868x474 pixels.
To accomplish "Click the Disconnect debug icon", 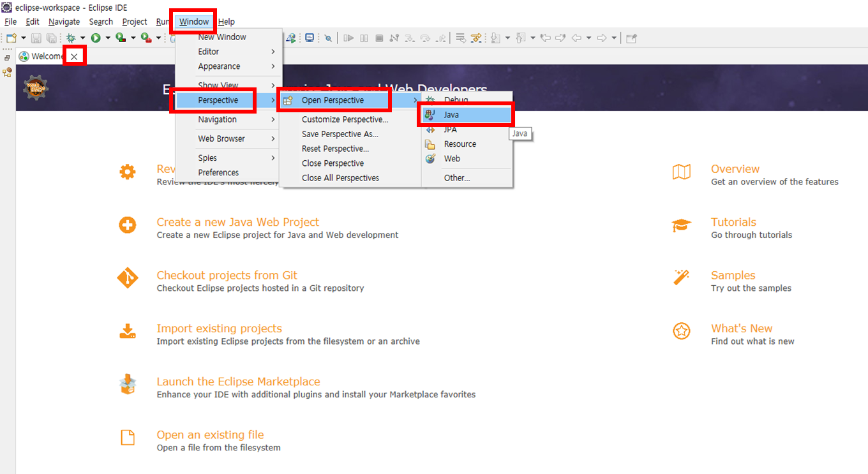I will point(394,38).
